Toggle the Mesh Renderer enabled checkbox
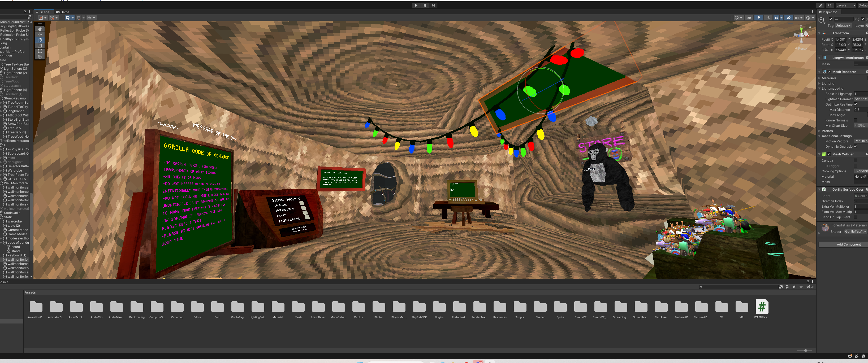Screen dimensions: 868x363 pos(829,72)
